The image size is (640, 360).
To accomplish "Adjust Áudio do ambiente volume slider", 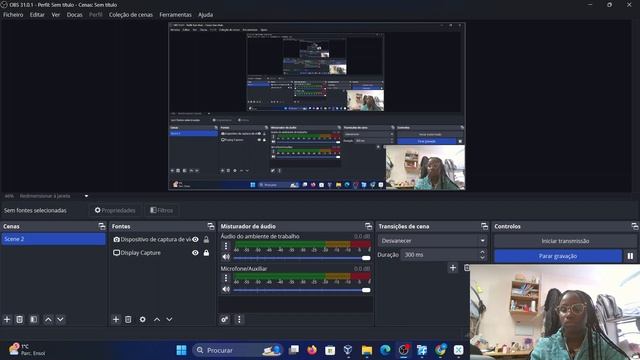I will 302,258.
